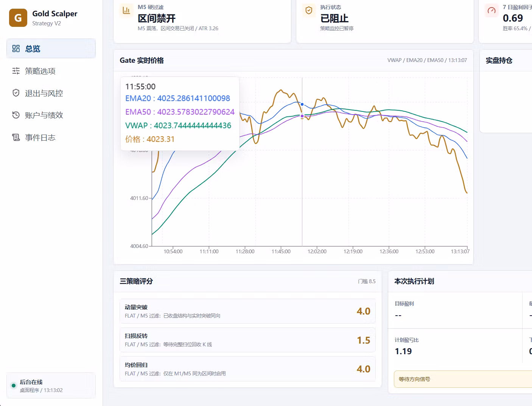Open the 均价回归 strategy row
532x406 pixels.
point(247,369)
